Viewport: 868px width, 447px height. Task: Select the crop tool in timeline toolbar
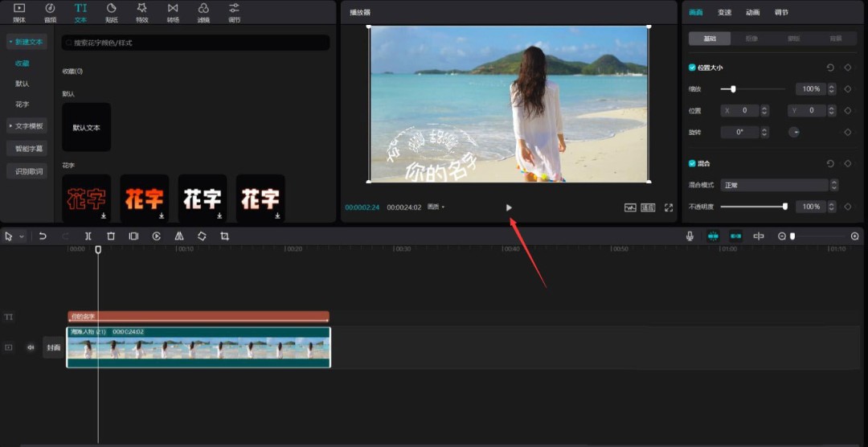224,236
